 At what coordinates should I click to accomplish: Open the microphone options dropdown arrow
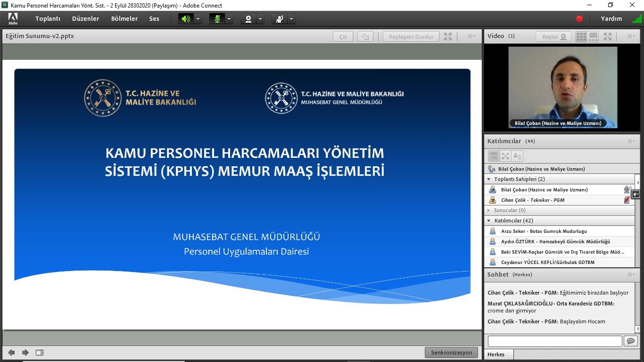tap(229, 19)
